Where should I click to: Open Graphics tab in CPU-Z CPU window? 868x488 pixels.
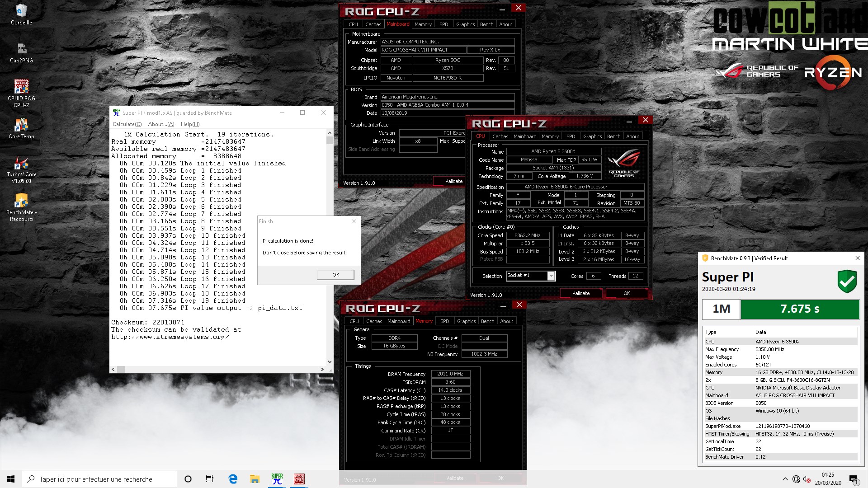[x=592, y=136]
